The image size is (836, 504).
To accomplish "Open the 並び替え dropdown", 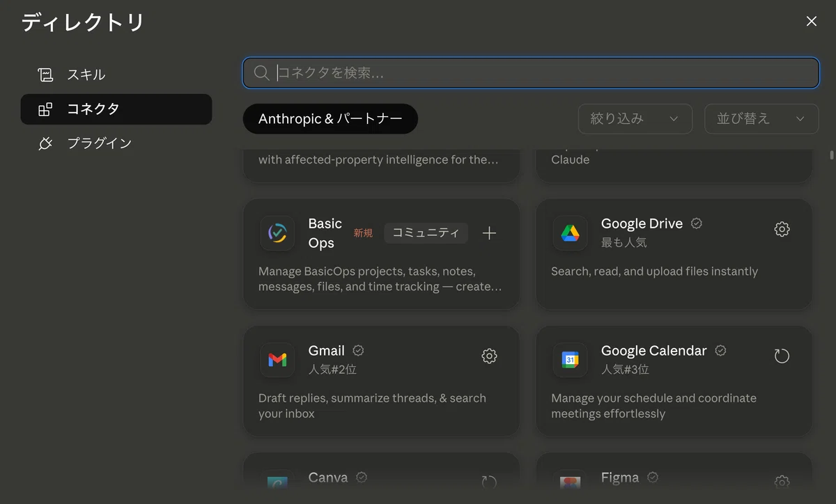I will pyautogui.click(x=761, y=119).
